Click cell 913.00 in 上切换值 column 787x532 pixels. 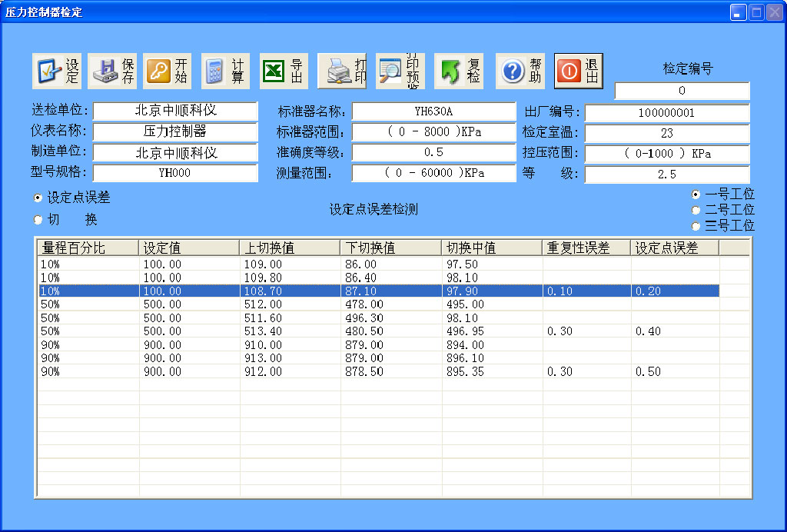click(263, 358)
